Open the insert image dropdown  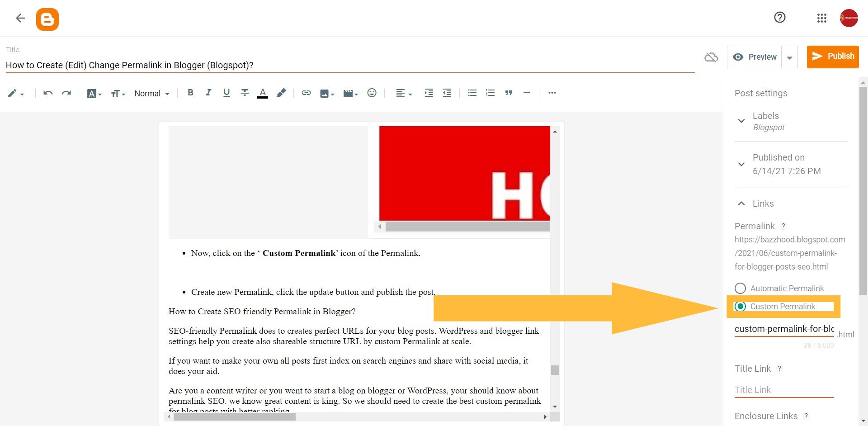327,94
